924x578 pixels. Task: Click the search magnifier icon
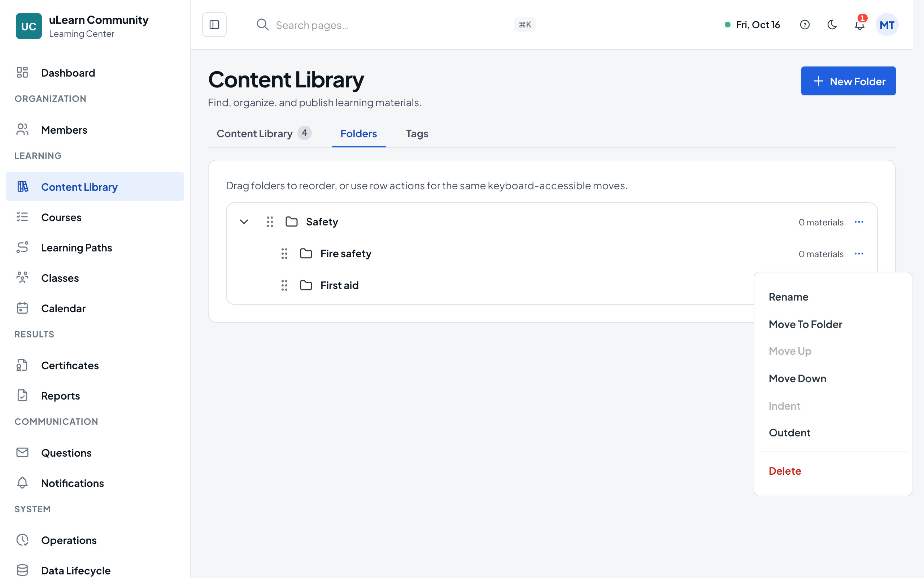(262, 25)
